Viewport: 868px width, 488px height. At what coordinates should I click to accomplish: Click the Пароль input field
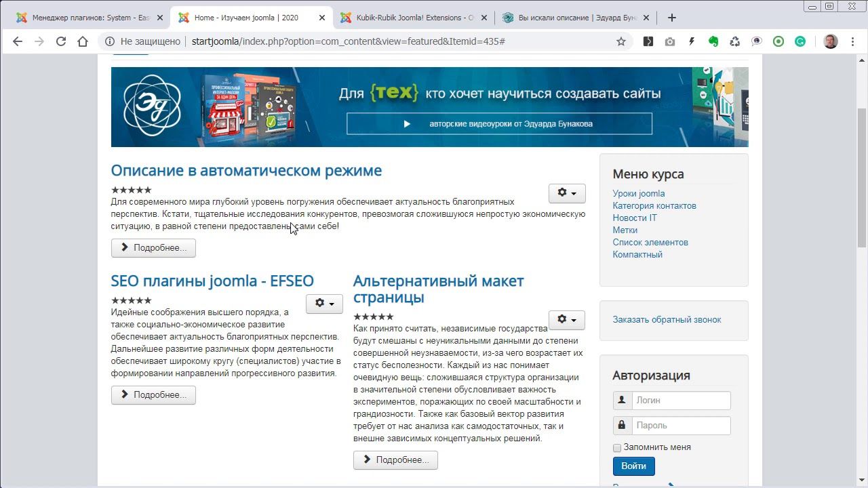[681, 426]
